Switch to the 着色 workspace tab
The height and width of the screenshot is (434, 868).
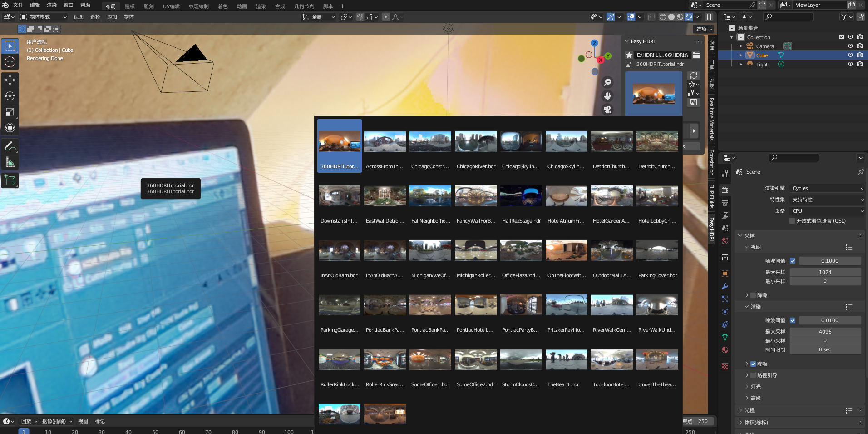pos(222,6)
